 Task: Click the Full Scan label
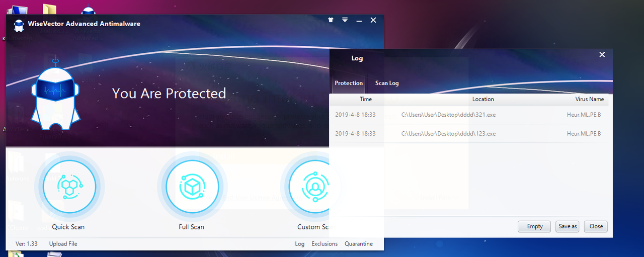click(191, 227)
